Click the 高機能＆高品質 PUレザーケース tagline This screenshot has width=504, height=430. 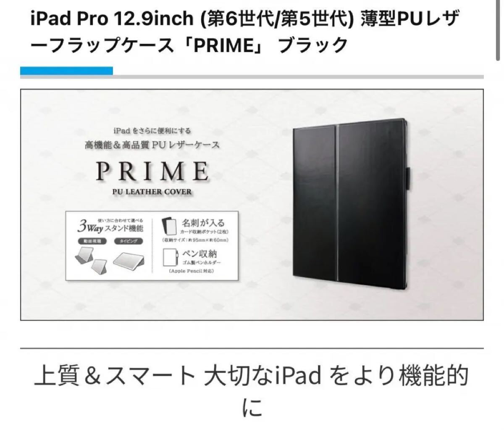pos(152,145)
